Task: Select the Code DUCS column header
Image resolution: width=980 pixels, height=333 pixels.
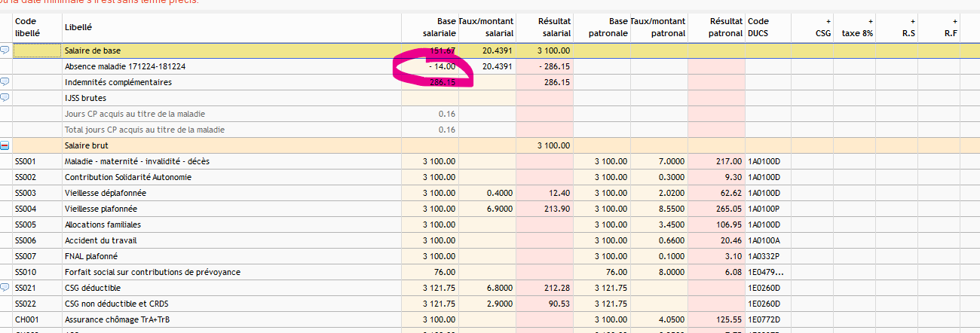Action: coord(767,27)
